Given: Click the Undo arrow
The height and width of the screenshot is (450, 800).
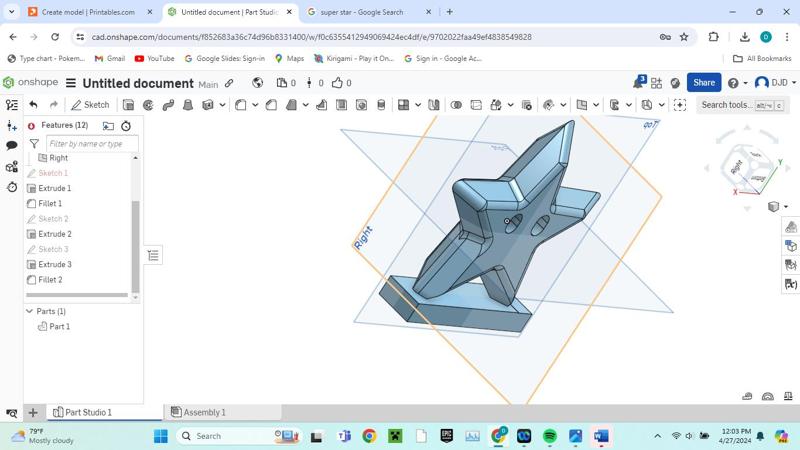Looking at the screenshot, I should point(33,105).
